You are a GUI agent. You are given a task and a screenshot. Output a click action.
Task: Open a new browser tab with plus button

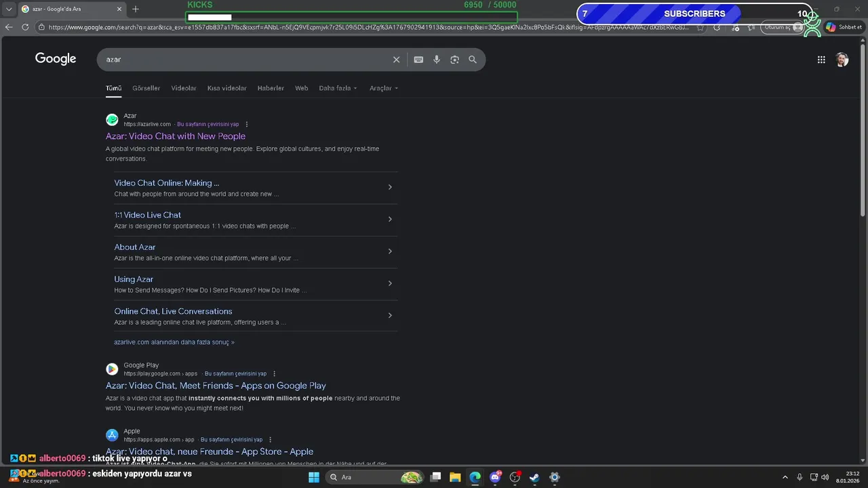pyautogui.click(x=136, y=9)
